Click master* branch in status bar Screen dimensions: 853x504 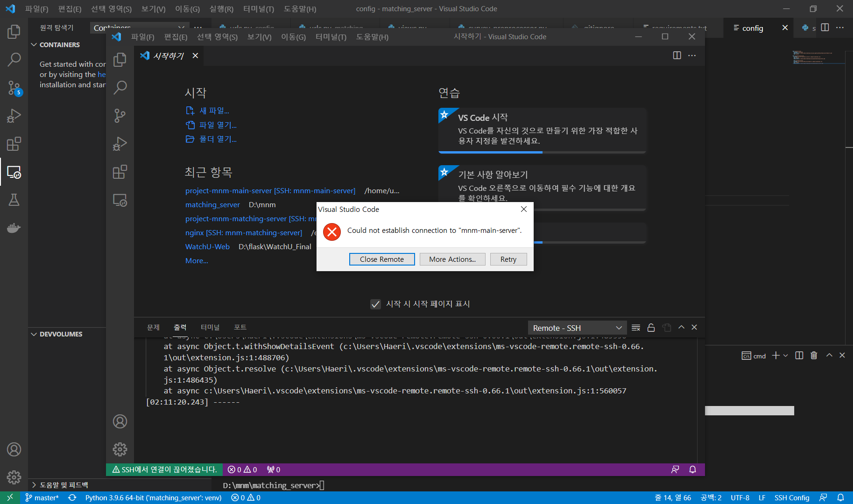click(42, 498)
